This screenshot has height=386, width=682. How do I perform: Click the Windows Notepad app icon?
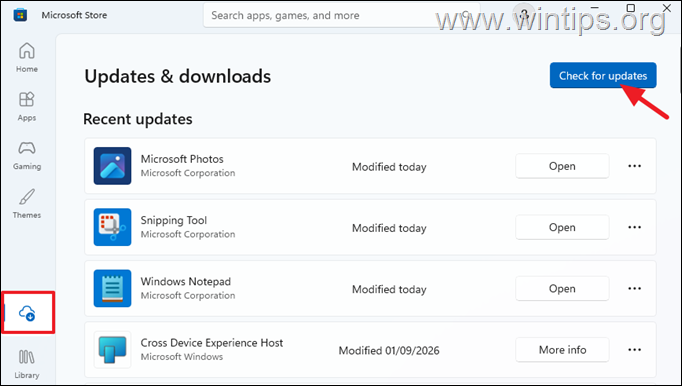coord(112,289)
